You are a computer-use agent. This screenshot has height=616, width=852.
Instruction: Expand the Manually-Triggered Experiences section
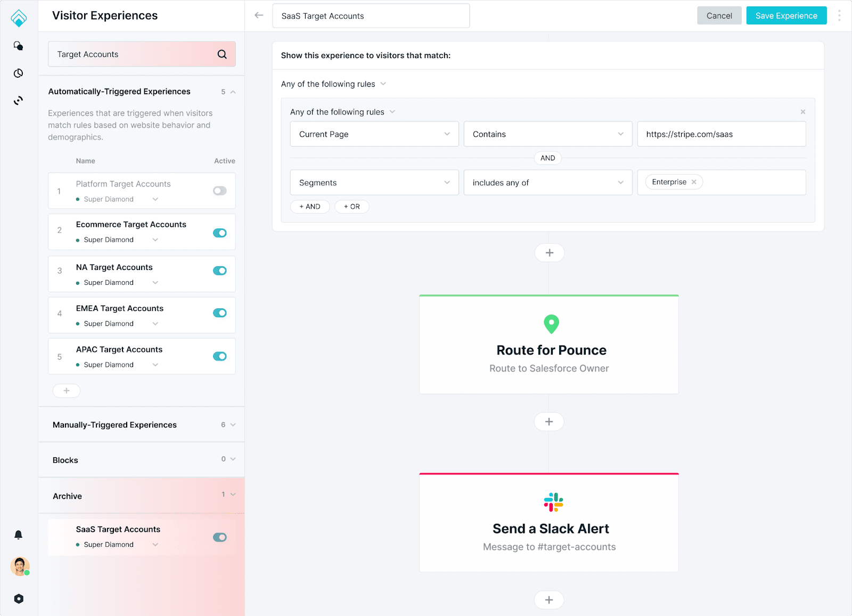(x=142, y=425)
